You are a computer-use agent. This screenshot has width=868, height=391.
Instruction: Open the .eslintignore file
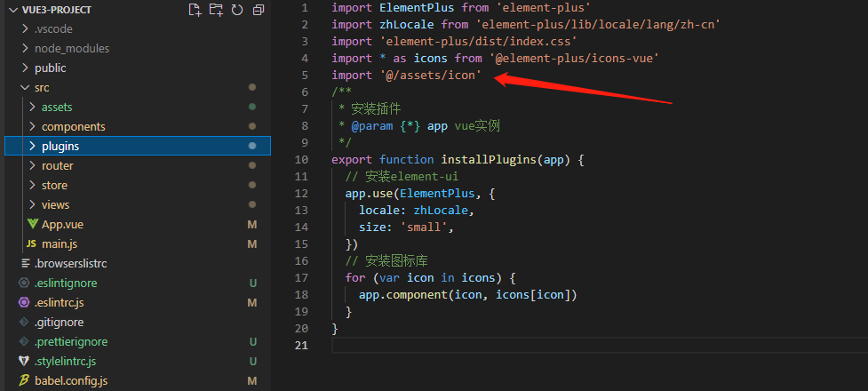coord(66,283)
